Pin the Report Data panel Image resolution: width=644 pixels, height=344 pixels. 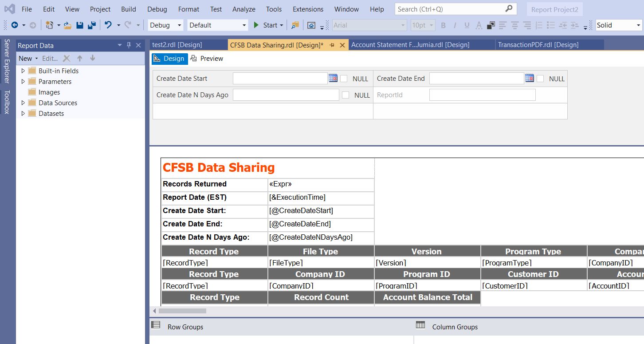(x=129, y=45)
